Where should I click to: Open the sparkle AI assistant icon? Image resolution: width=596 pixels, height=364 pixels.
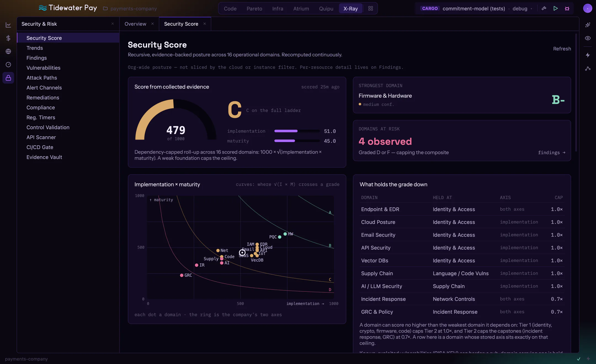[588, 25]
